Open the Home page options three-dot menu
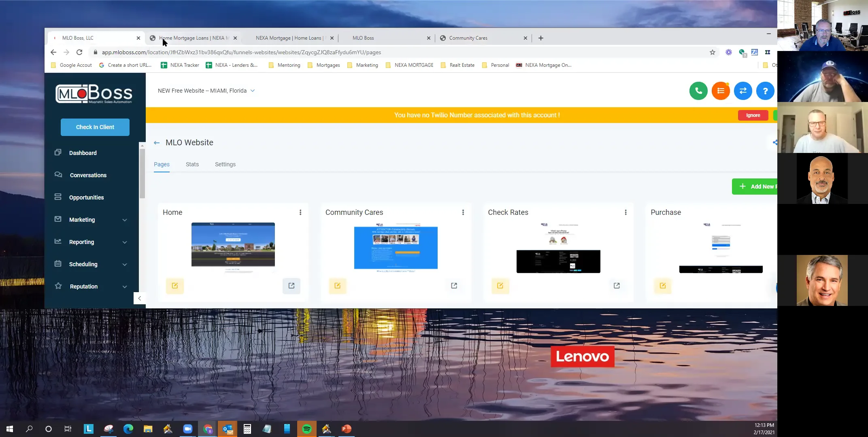Image resolution: width=868 pixels, height=437 pixels. [x=300, y=212]
